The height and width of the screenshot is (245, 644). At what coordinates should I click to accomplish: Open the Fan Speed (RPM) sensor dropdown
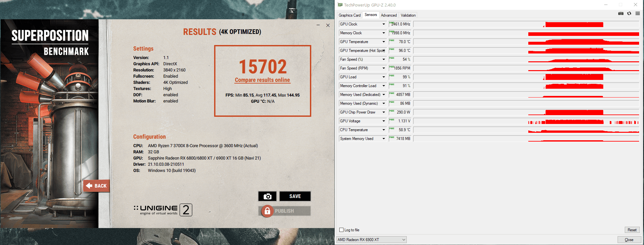click(x=384, y=68)
